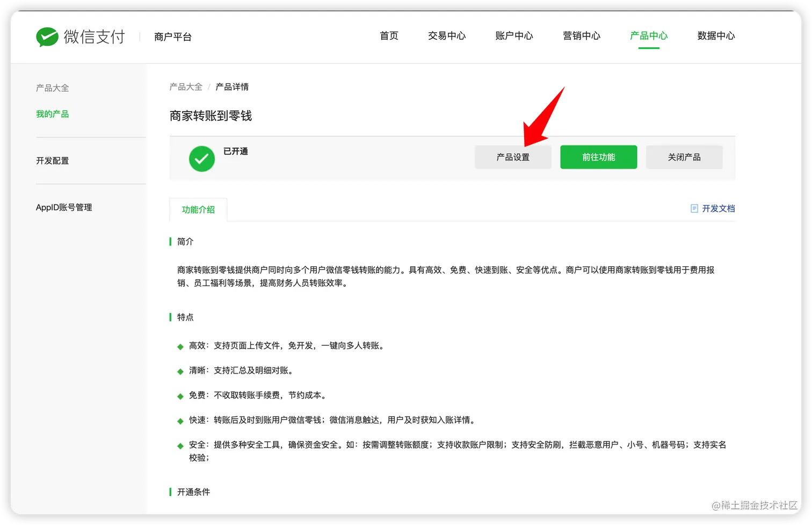Click the 产品详情 breadcrumb text

(x=232, y=87)
